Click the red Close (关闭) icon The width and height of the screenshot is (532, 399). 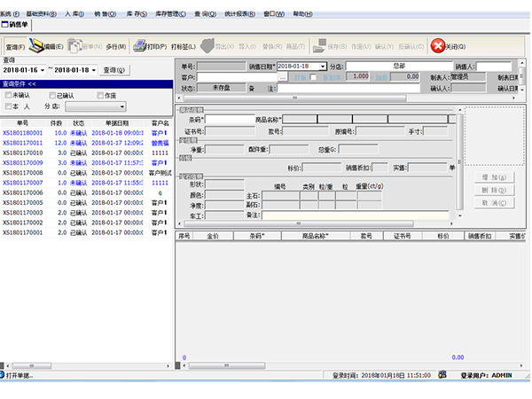tap(438, 46)
